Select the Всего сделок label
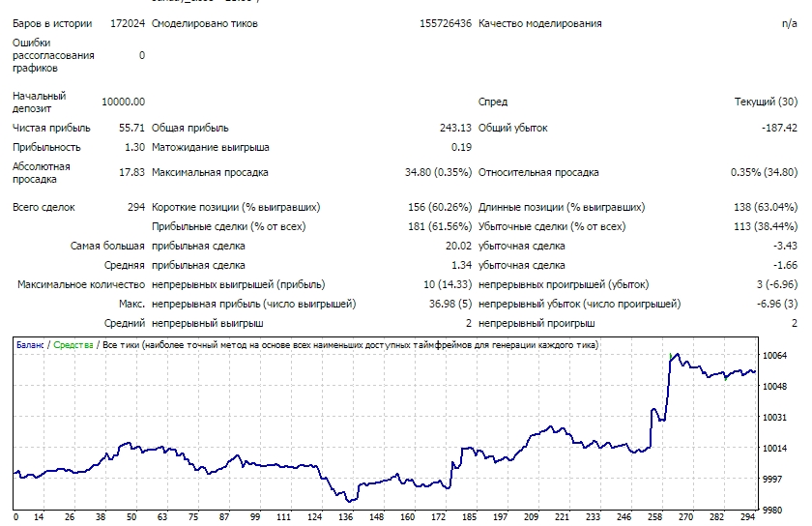812x526 pixels. point(43,207)
